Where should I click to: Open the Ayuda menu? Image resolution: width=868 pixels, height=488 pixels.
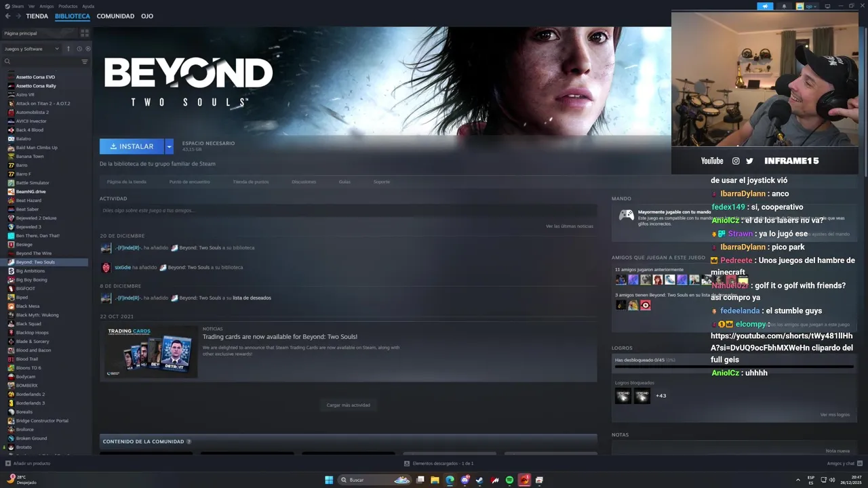click(88, 6)
